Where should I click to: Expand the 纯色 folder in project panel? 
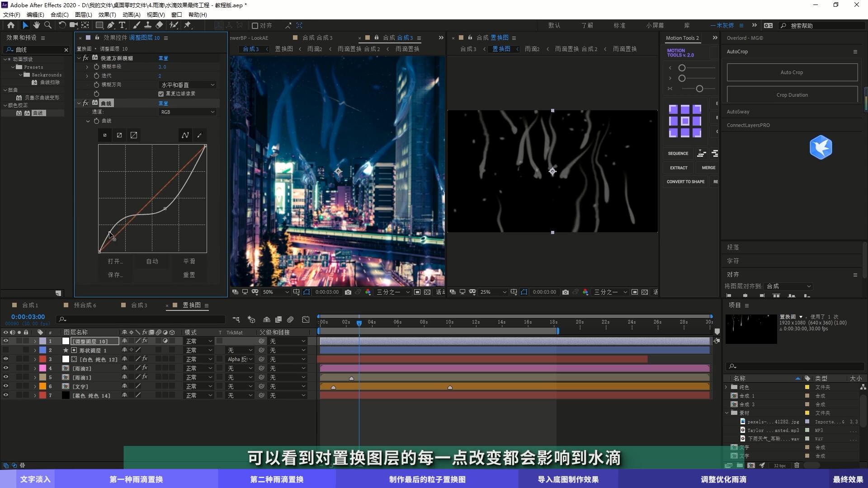(x=726, y=387)
